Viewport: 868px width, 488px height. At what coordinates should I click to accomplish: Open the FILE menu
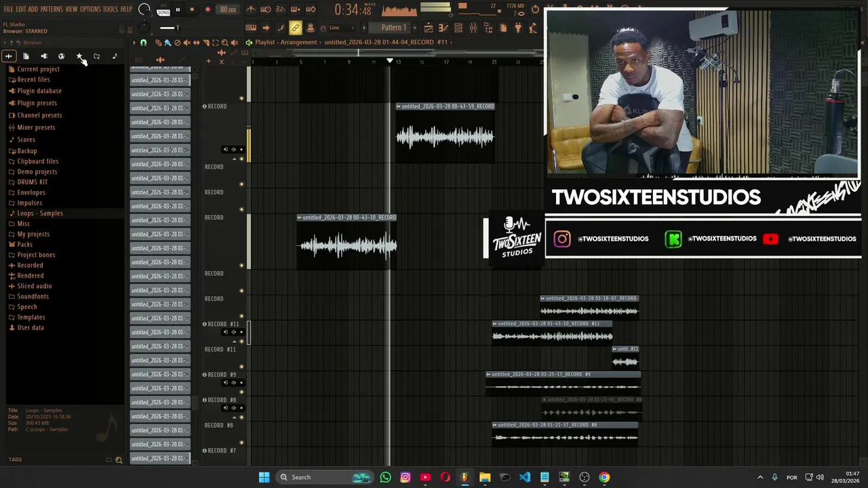pyautogui.click(x=8, y=9)
